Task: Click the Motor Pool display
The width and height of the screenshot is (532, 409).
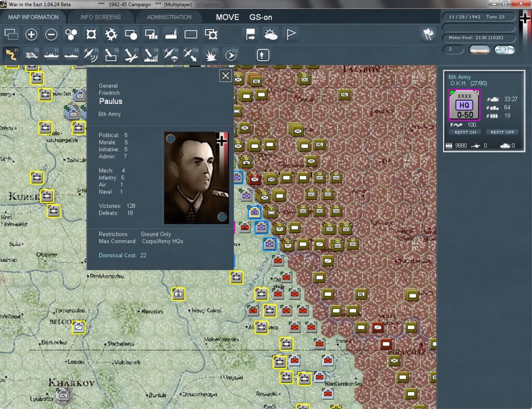Action: [478, 37]
